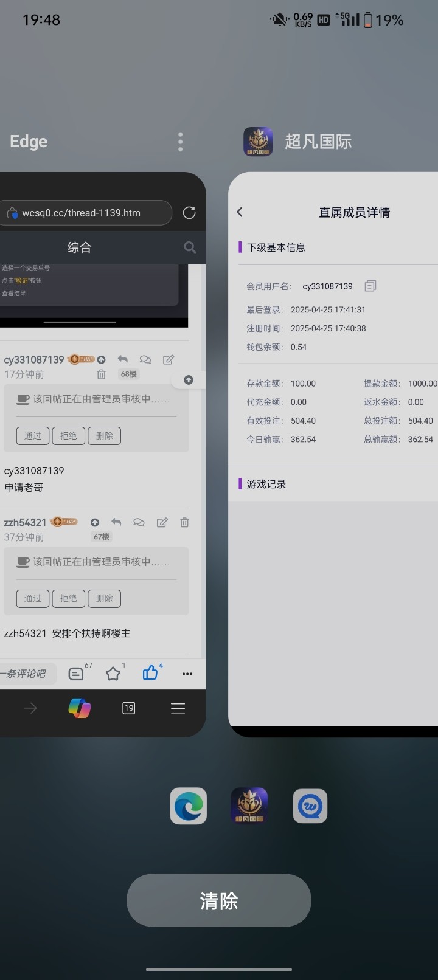This screenshot has height=980, width=438.
Task: Tap the search magnifier in forum header
Action: tap(190, 247)
